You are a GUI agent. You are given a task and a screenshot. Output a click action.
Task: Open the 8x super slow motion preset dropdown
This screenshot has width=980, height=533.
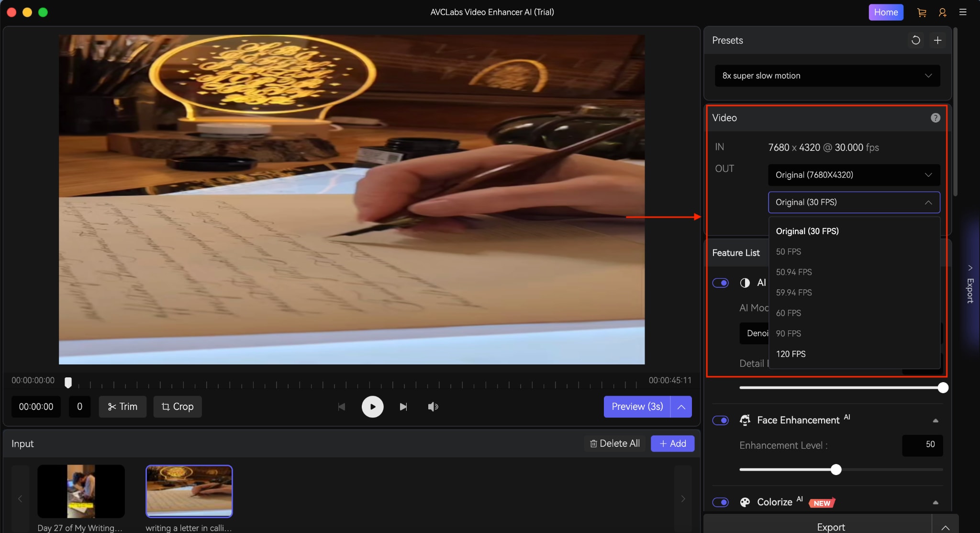point(826,76)
